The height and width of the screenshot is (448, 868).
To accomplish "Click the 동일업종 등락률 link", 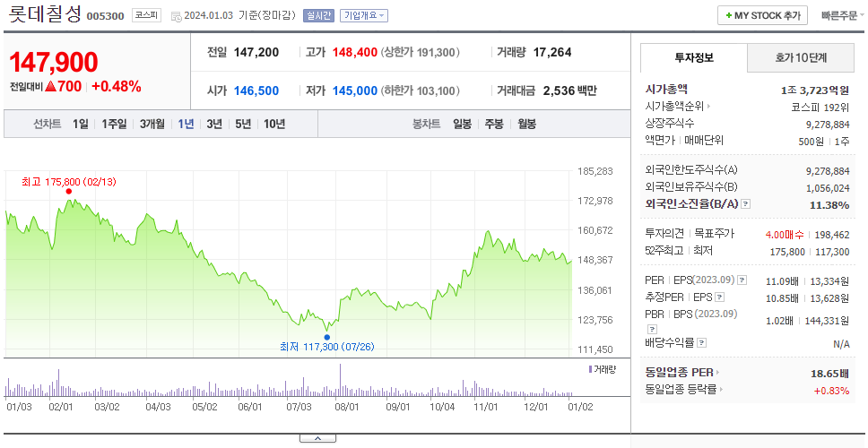I will pos(681,390).
